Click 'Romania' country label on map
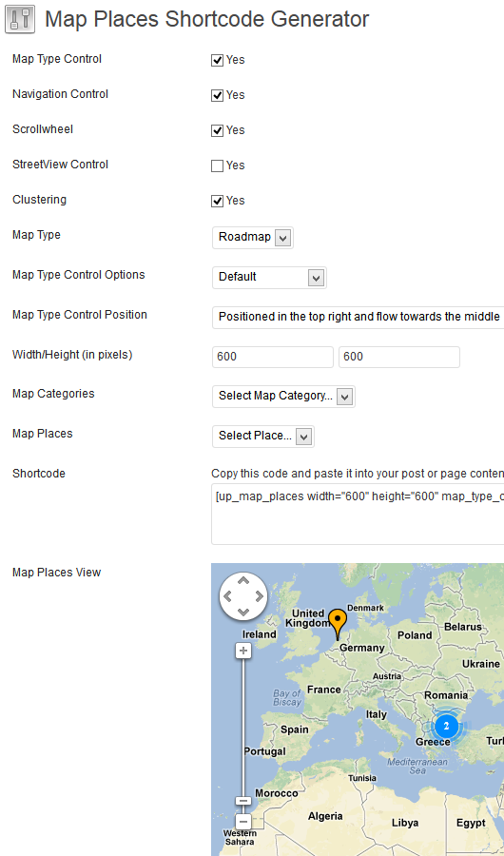 [446, 695]
